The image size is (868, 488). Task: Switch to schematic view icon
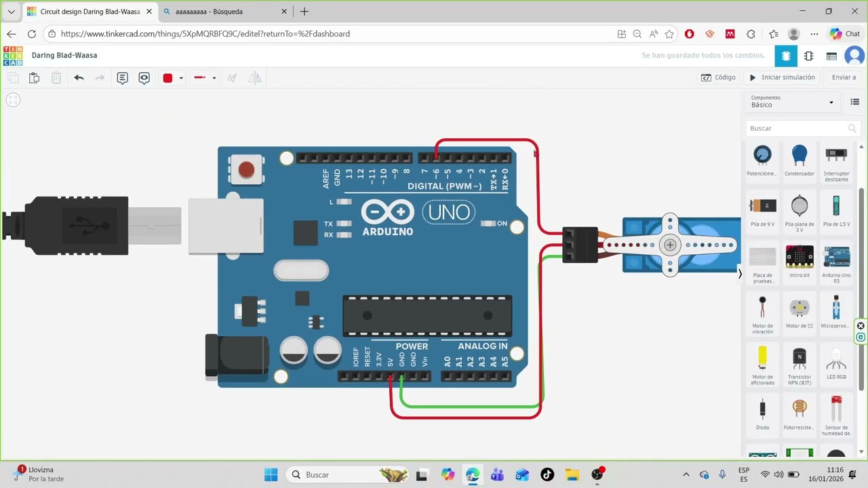click(x=808, y=56)
